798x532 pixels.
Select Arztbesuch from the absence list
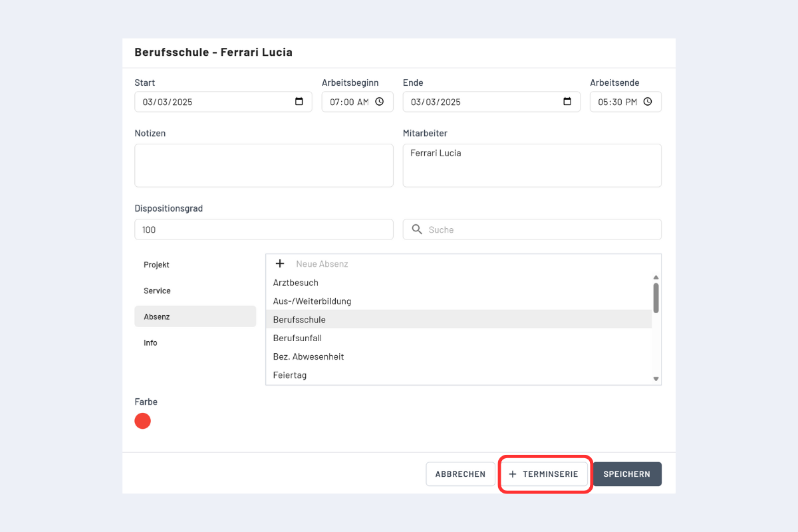296,283
